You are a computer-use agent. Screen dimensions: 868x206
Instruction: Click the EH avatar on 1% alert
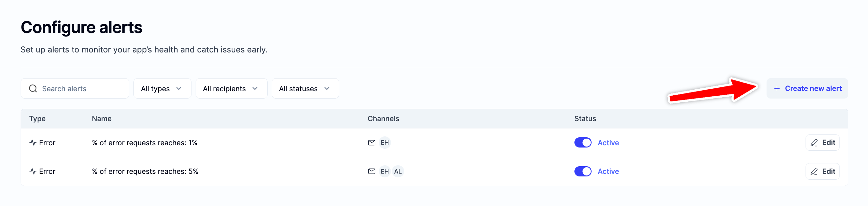(x=385, y=142)
